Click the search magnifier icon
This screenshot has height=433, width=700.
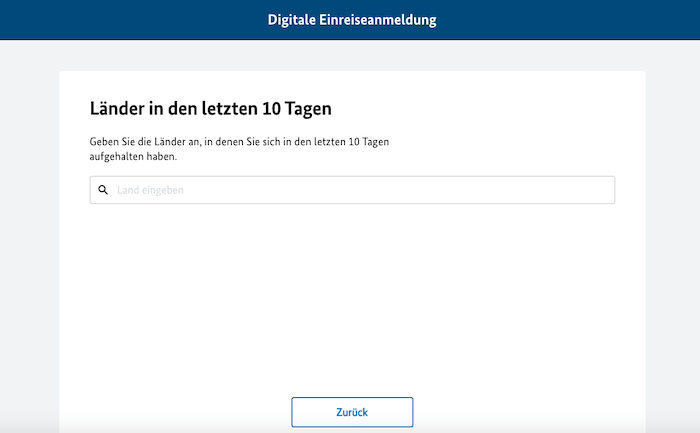pos(103,190)
